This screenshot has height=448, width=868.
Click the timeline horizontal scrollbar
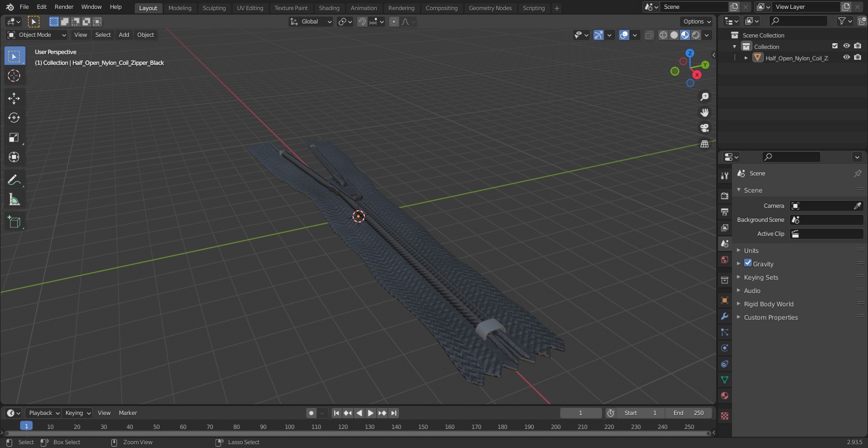(357, 433)
